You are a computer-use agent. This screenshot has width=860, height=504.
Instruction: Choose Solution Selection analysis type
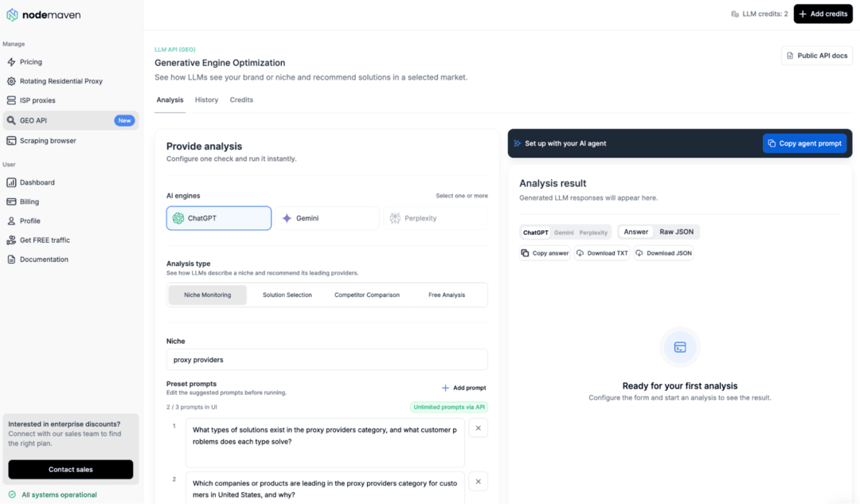click(287, 295)
